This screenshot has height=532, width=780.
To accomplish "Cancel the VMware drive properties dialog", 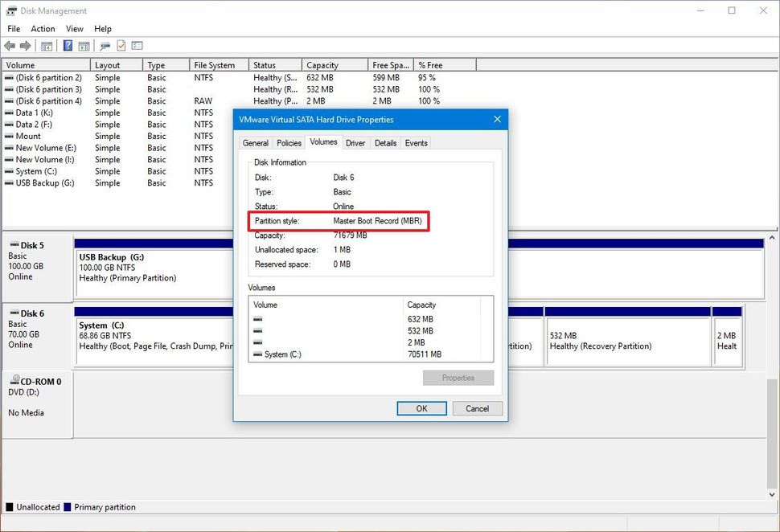I will [477, 408].
